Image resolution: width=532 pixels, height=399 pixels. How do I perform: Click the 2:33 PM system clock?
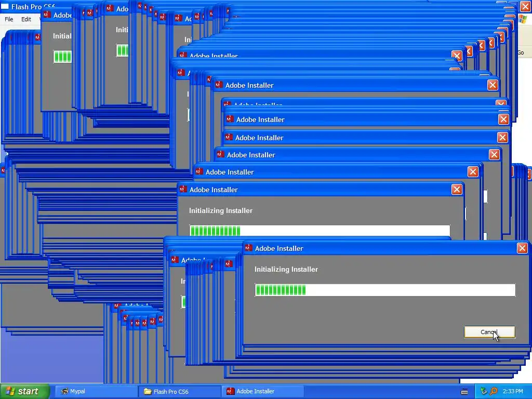513,391
